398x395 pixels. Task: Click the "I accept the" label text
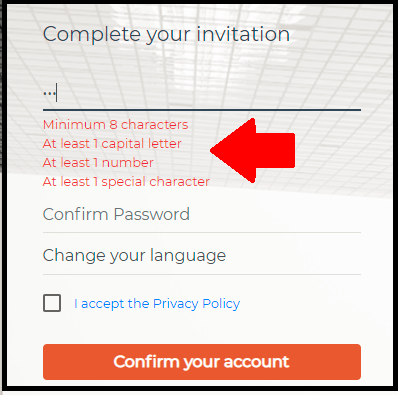112,304
